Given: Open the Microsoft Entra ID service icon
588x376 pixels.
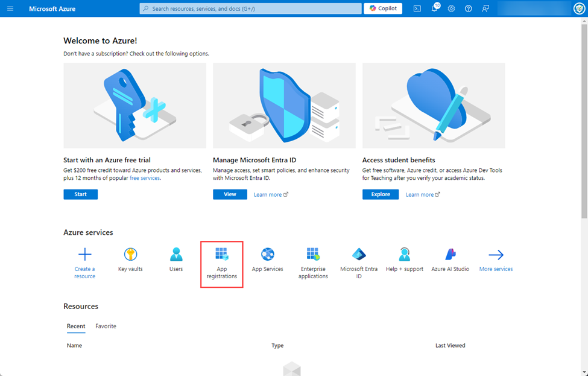Looking at the screenshot, I should pyautogui.click(x=359, y=254).
